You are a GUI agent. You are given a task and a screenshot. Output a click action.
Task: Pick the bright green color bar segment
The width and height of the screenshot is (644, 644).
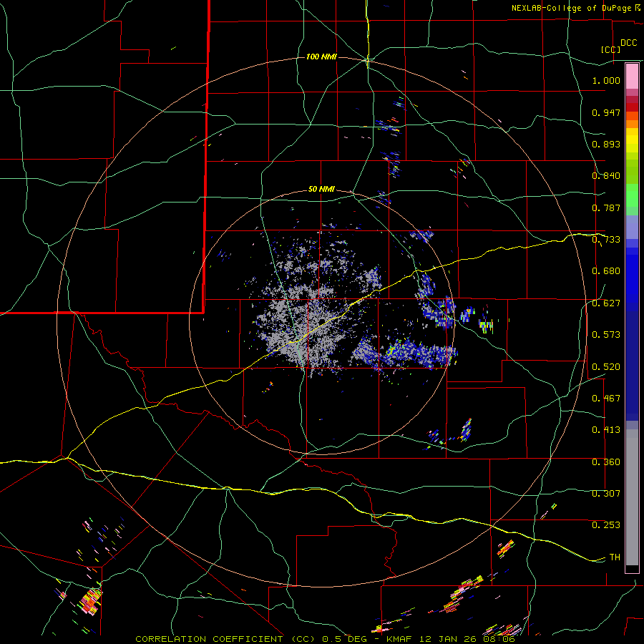pos(632,195)
